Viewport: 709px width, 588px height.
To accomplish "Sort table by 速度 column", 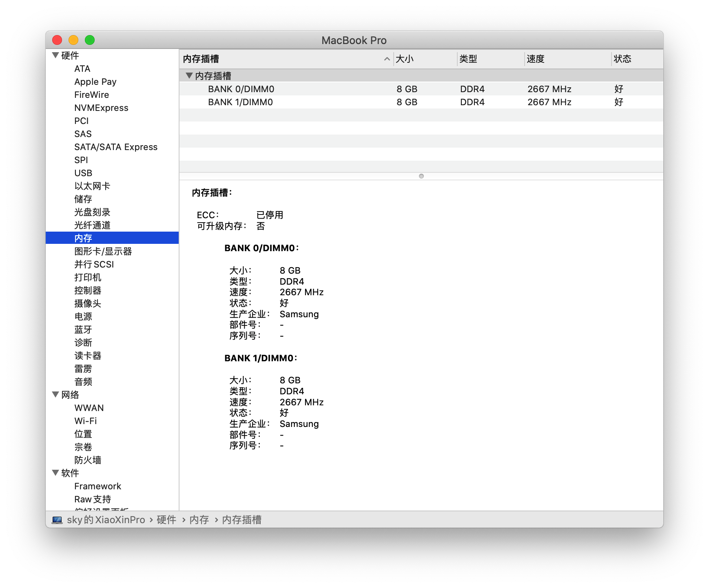I will [568, 59].
